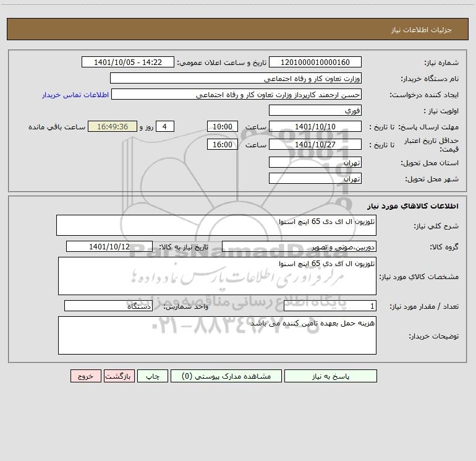Click the استان محل تحویل field

pyautogui.click(x=315, y=162)
